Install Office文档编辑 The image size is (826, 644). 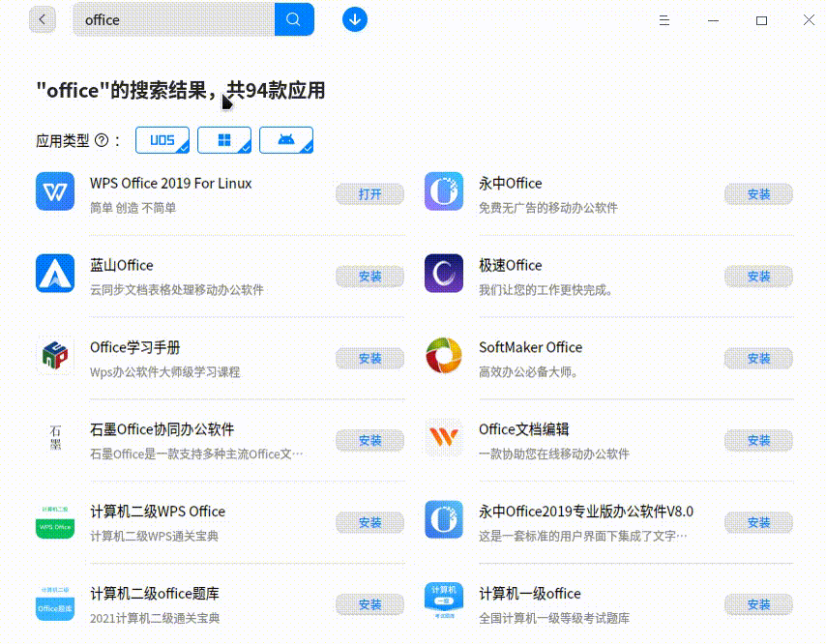[758, 441]
